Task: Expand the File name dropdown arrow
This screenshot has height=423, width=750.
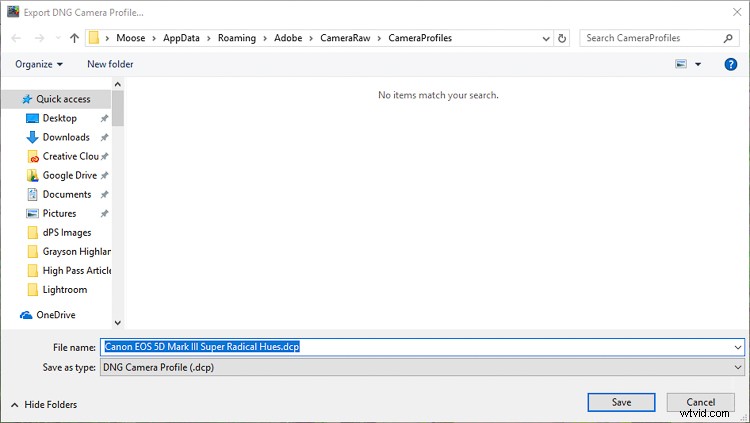Action: click(x=738, y=347)
